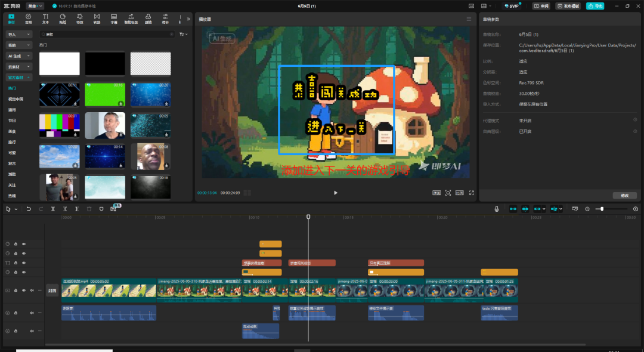
Task: Click the 修改 button in draft parameters
Action: (624, 196)
